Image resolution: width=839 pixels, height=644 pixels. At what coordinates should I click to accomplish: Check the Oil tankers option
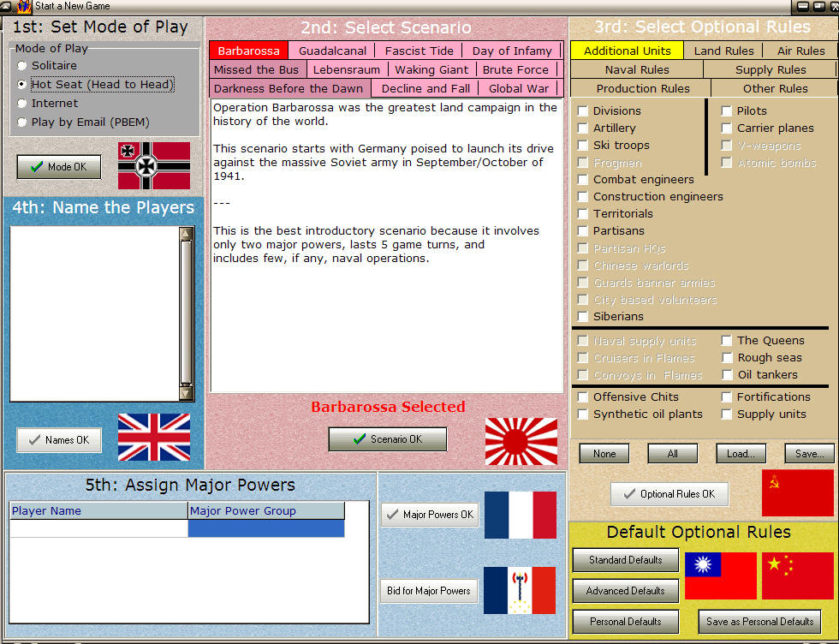(x=727, y=375)
